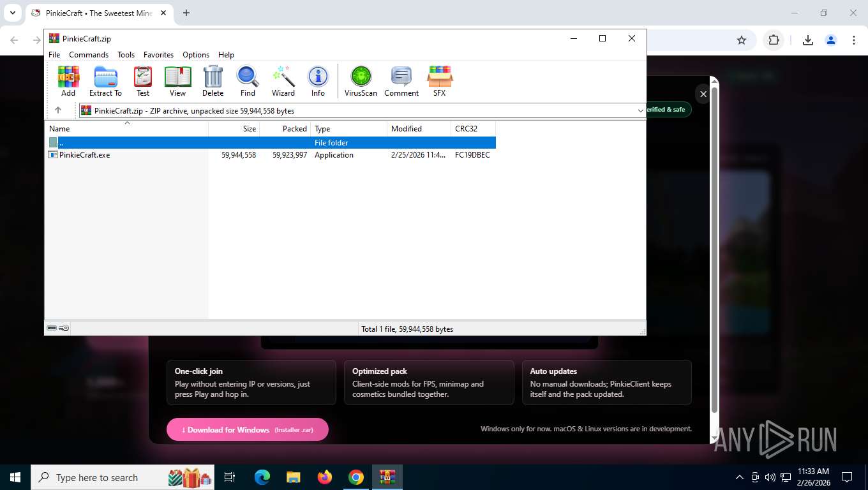Click the Comment toolbar icon
The height and width of the screenshot is (490, 868).
coord(401,81)
